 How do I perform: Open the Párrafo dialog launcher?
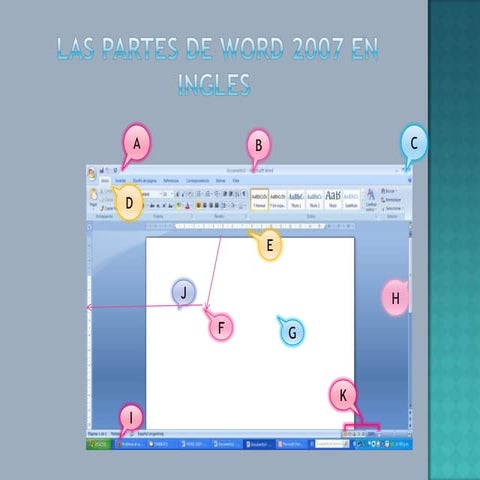(246, 216)
